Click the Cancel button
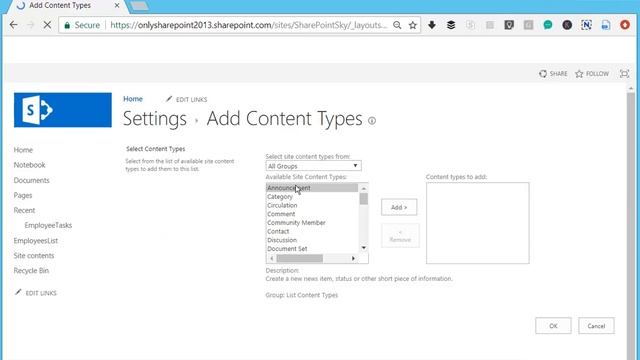This screenshot has width=640, height=360. point(596,326)
